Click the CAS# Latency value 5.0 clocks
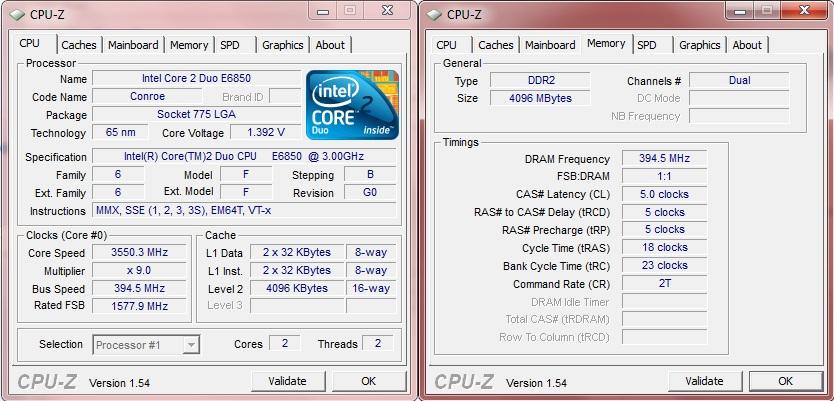The height and width of the screenshot is (401, 834). [664, 194]
